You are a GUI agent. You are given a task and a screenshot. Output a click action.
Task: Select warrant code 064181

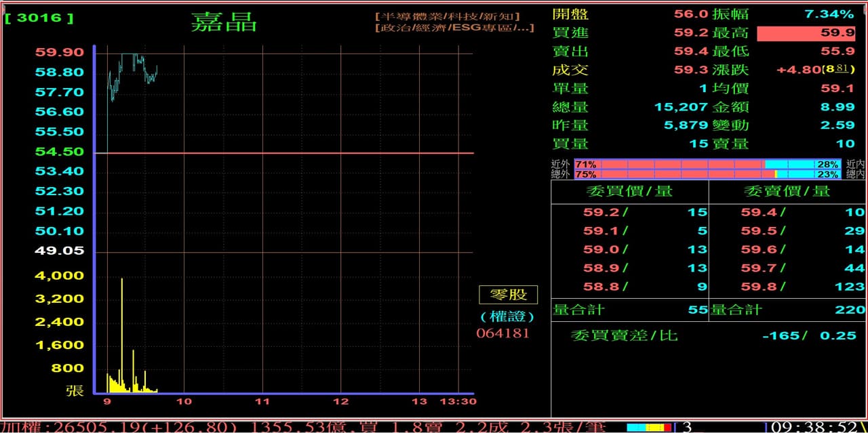[502, 333]
